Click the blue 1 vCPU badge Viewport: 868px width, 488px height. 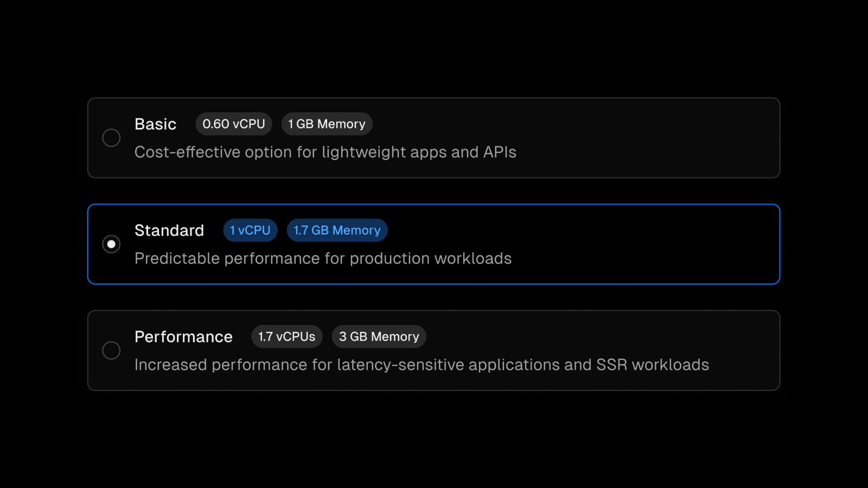click(250, 230)
